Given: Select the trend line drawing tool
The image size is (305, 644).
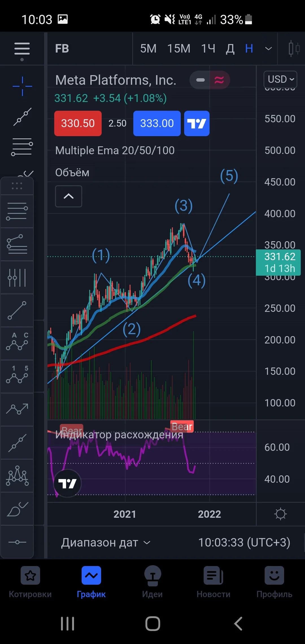Looking at the screenshot, I should pyautogui.click(x=22, y=117).
